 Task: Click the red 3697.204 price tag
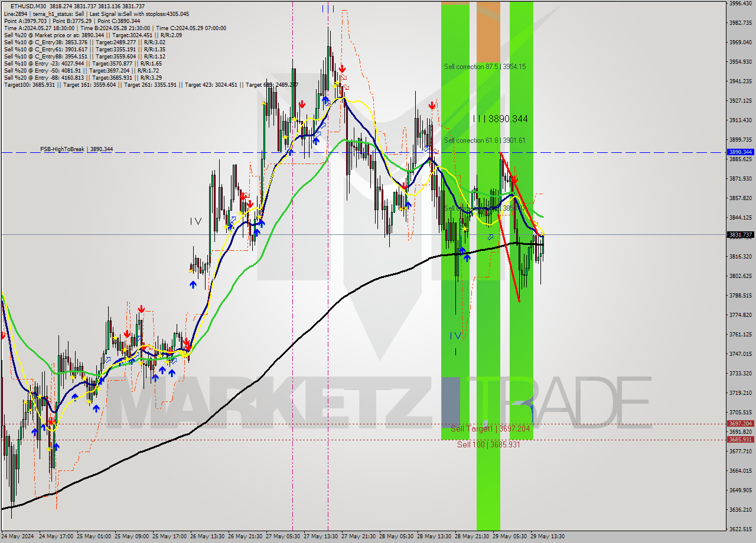(741, 424)
